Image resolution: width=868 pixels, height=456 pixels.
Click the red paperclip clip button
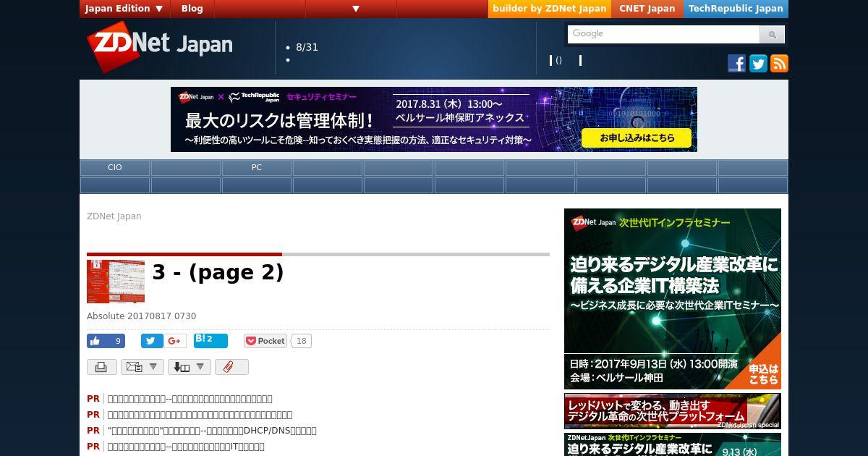point(231,367)
